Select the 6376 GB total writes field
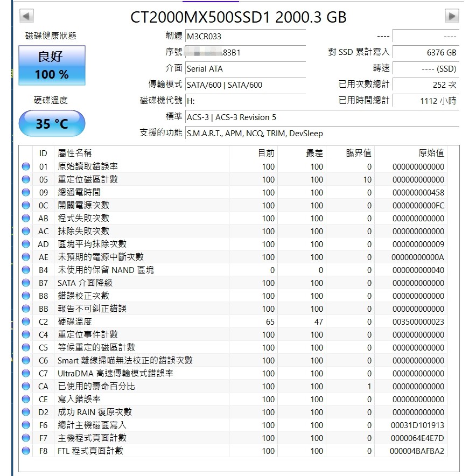This screenshot has width=476, height=476. [425, 53]
